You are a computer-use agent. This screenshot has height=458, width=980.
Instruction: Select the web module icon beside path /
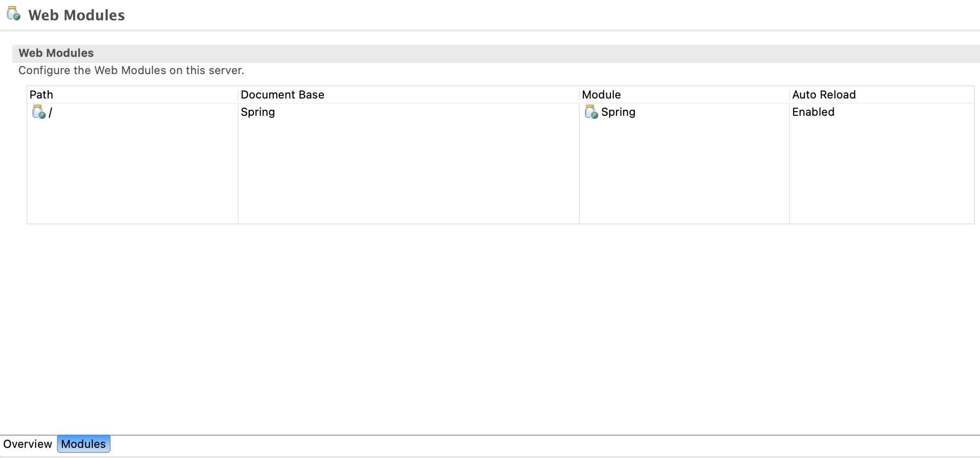(x=39, y=112)
